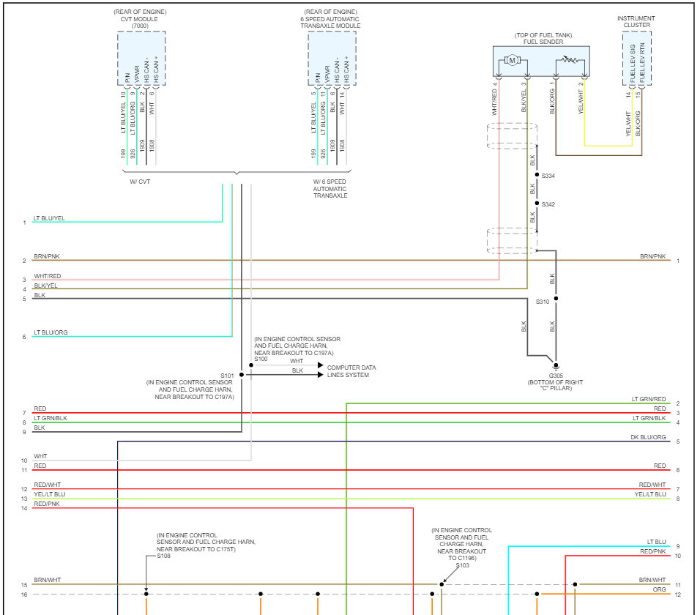Click the S342 splice dot

pyautogui.click(x=537, y=204)
